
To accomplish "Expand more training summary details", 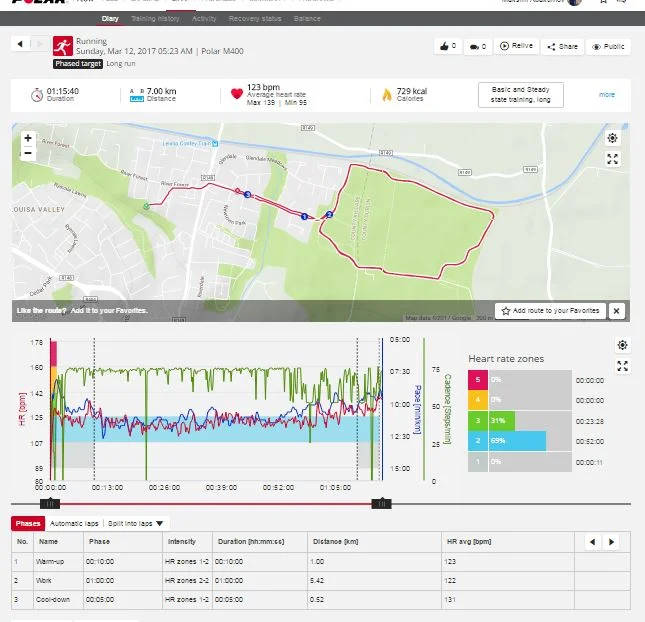I will point(607,95).
